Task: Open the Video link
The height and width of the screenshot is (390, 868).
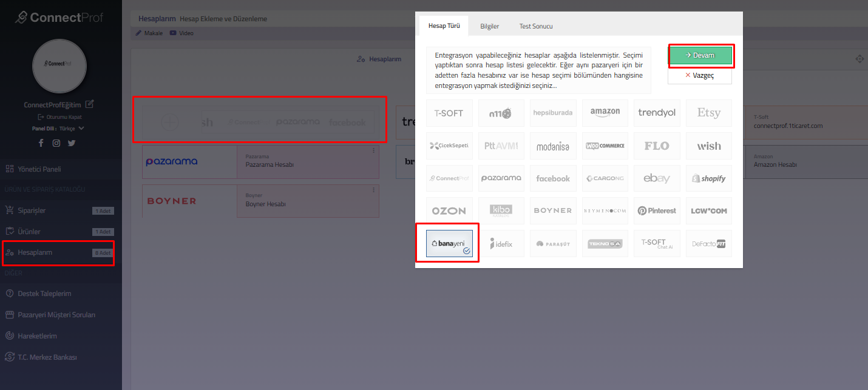Action: click(182, 33)
